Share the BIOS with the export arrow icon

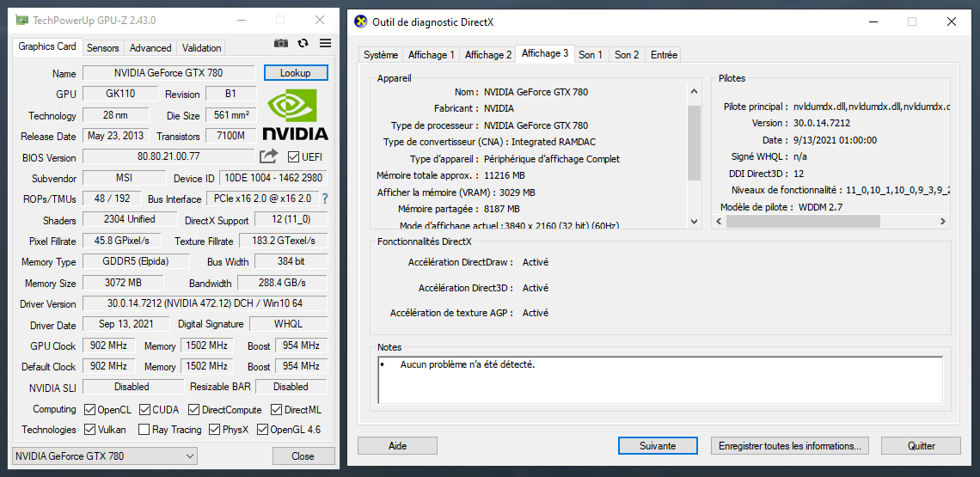click(x=269, y=156)
